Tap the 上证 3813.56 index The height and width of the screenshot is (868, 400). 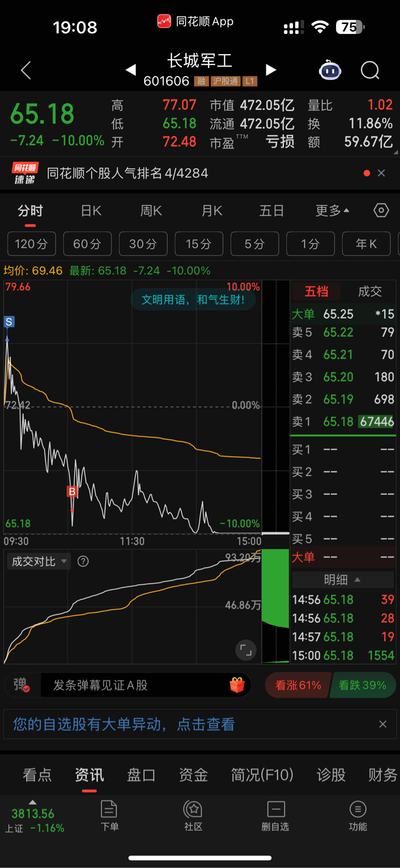(34, 820)
